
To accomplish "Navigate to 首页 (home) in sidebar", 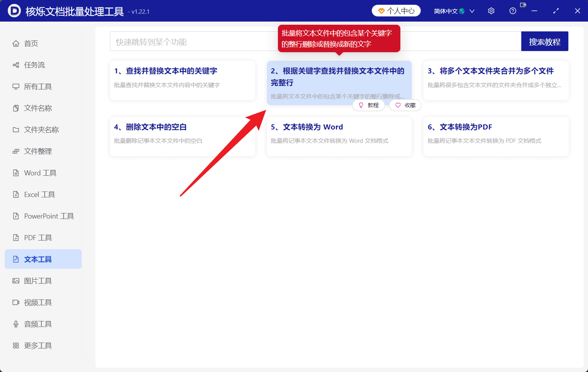I will click(x=31, y=43).
